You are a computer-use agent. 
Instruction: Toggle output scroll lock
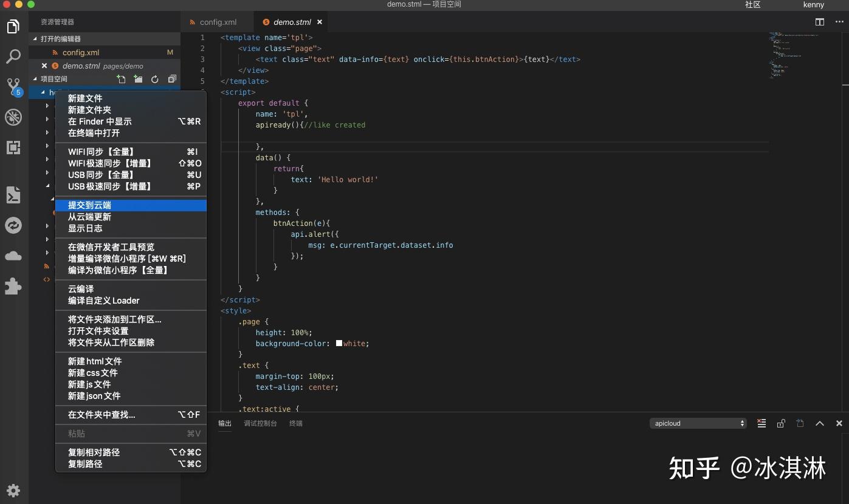coord(781,423)
